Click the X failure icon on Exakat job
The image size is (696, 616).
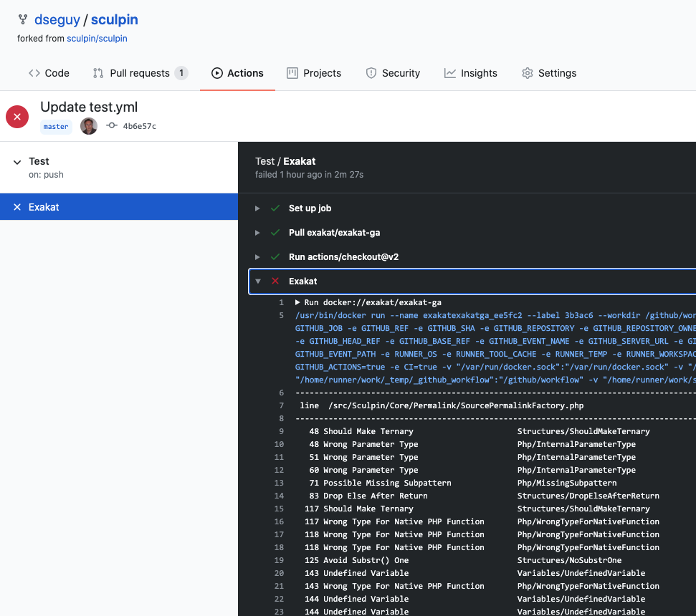[x=17, y=207]
